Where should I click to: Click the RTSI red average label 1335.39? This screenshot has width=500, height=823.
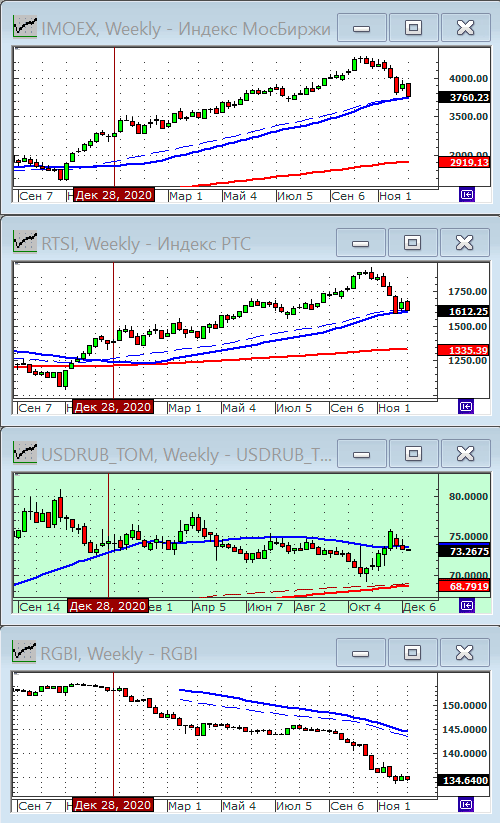(463, 350)
